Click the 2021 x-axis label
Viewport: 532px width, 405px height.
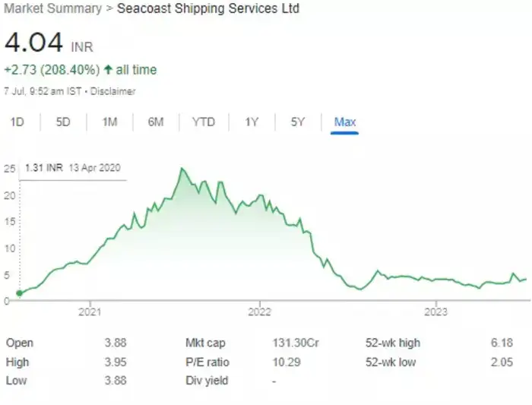[90, 312]
